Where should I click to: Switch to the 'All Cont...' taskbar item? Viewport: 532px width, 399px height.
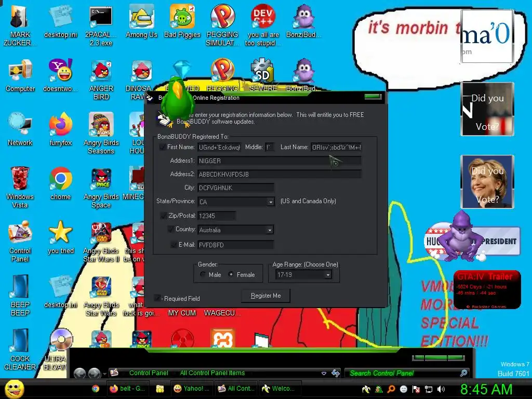tap(236, 389)
